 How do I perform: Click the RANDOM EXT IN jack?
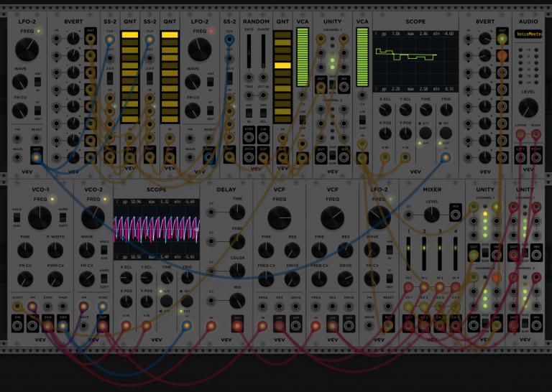point(263,95)
